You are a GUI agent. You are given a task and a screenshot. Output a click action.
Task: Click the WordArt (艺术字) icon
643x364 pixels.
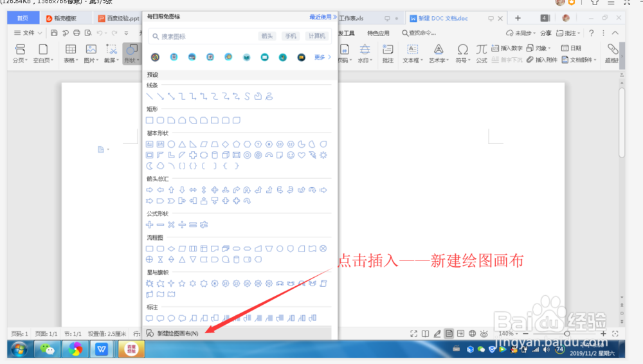[439, 53]
